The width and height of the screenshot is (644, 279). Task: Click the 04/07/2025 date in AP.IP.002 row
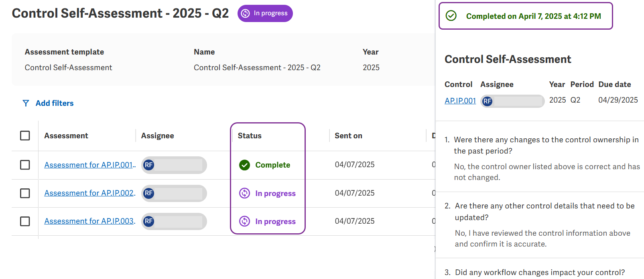tap(355, 193)
